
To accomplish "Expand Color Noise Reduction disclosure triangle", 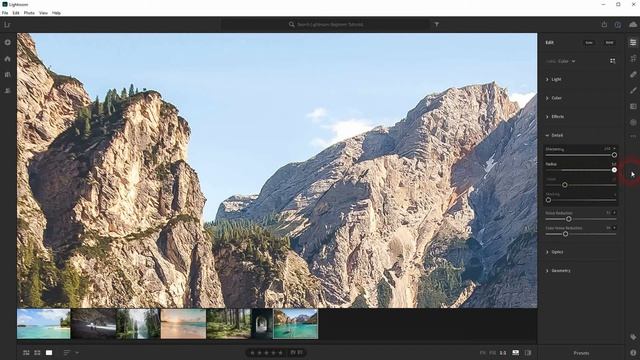I will 614,228.
